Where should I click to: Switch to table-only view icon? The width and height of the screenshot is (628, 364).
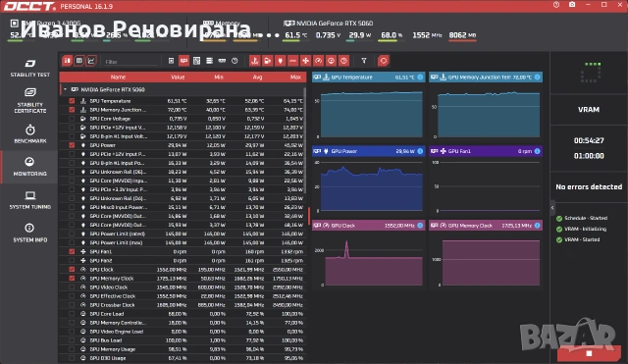pos(79,61)
